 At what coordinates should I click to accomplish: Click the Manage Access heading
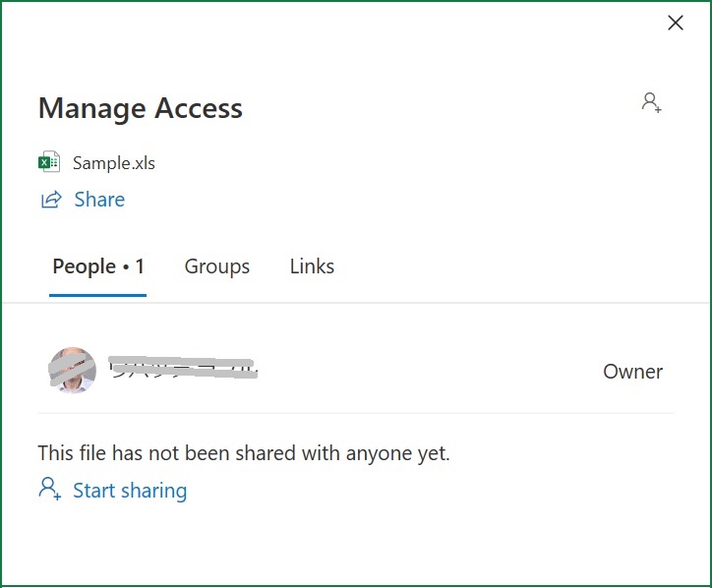pos(141,108)
